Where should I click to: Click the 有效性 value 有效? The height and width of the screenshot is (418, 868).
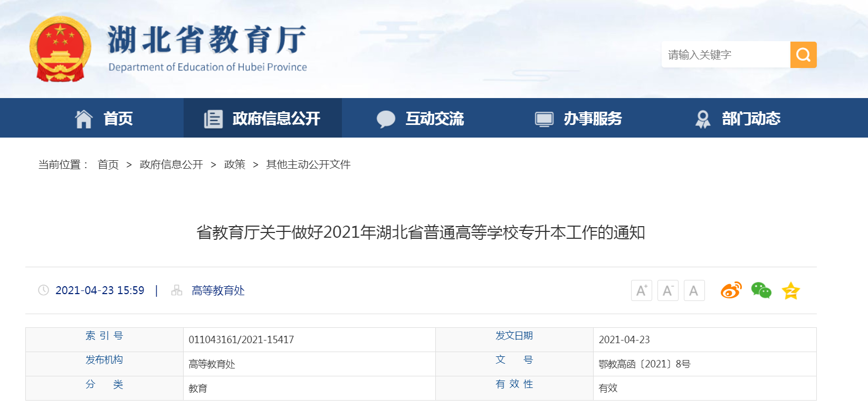click(x=608, y=388)
